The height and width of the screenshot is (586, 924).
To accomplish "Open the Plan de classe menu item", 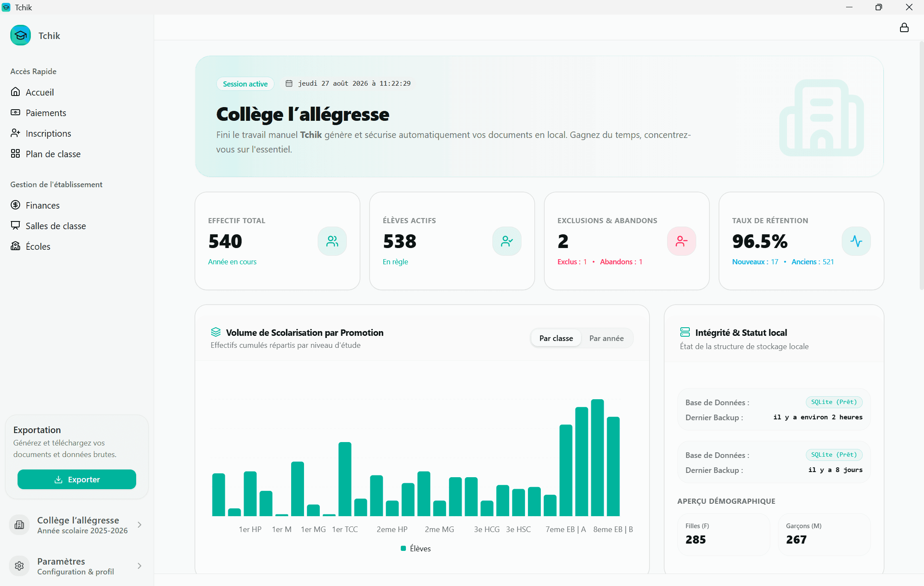I will tap(77, 154).
